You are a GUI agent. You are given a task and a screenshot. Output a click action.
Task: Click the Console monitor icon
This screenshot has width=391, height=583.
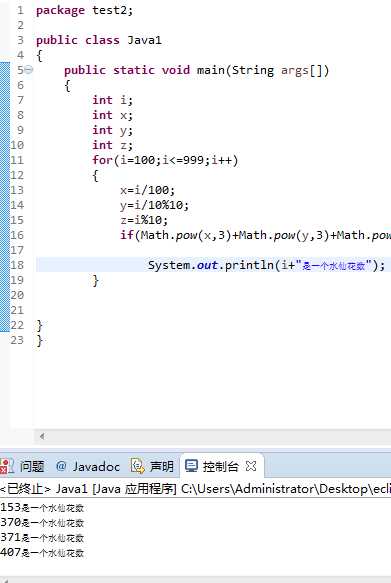191,466
